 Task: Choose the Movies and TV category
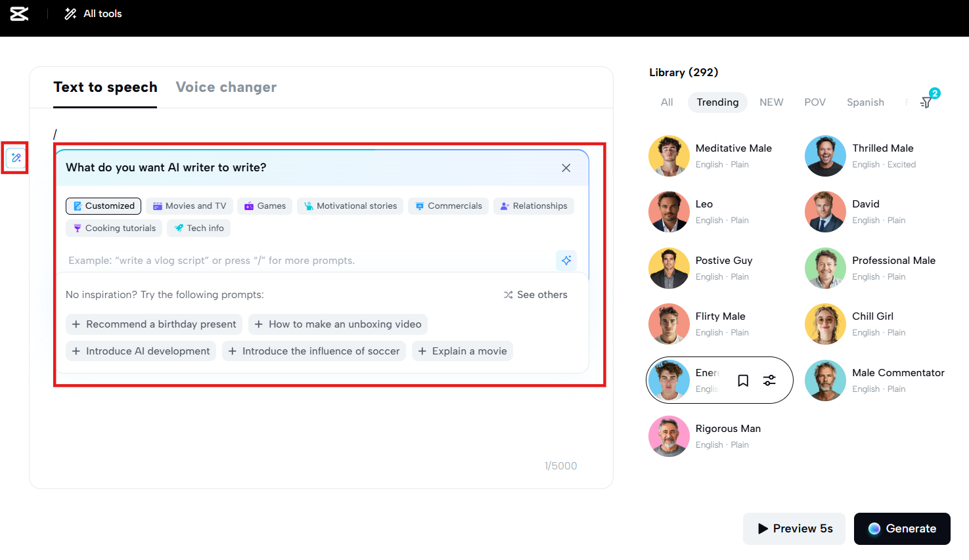coord(189,206)
